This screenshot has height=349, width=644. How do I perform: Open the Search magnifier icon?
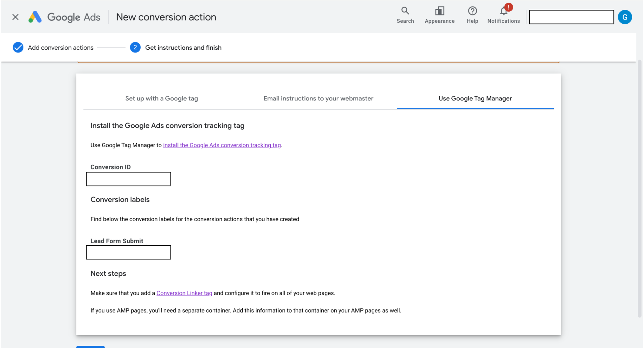405,11
